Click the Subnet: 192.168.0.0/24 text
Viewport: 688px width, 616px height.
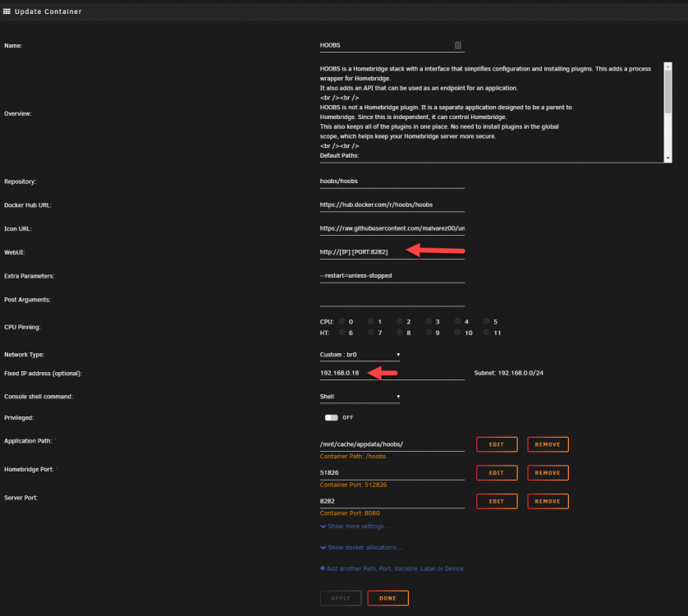coord(508,373)
